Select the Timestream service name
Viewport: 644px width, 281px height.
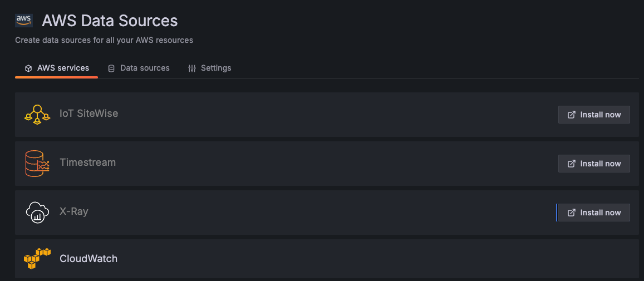tap(88, 162)
